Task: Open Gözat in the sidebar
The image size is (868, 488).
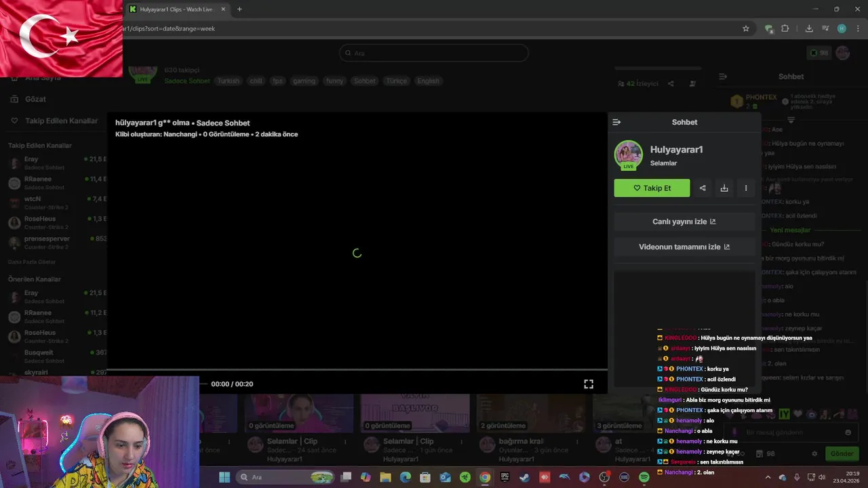Action: (35, 99)
